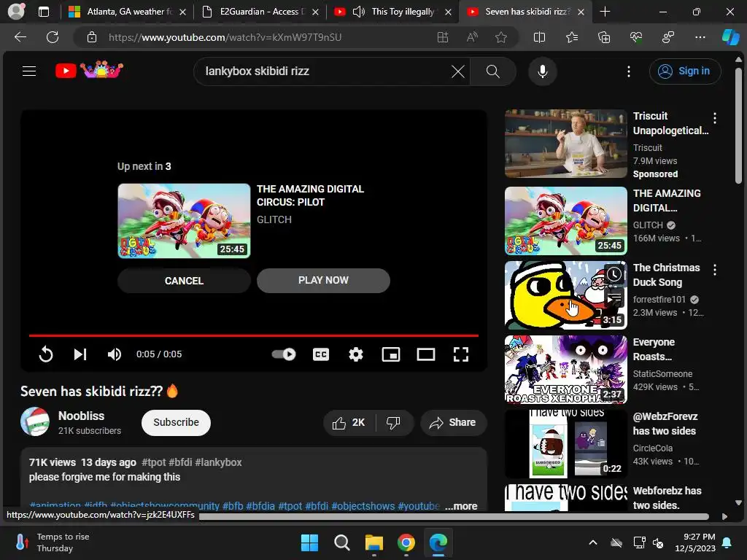Open options for Christmas Duck Song
Image resolution: width=747 pixels, height=560 pixels.
pos(715,270)
